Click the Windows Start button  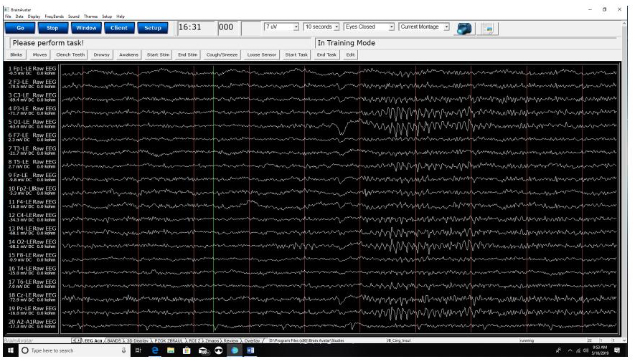[x=11, y=351]
